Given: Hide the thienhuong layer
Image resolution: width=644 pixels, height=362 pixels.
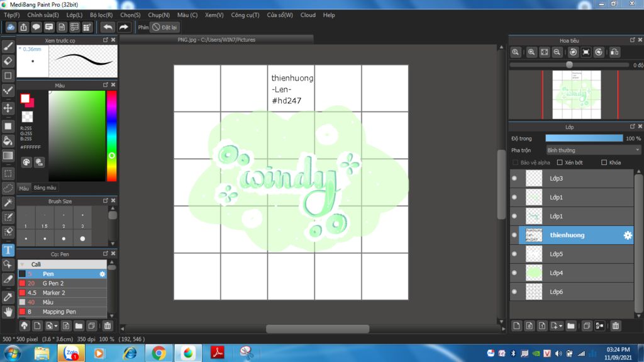Looking at the screenshot, I should pyautogui.click(x=514, y=235).
